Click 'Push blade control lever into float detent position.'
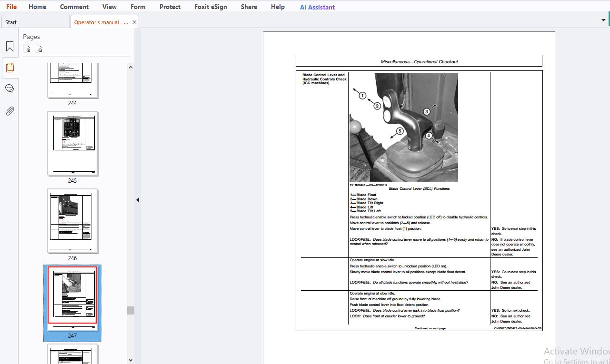Image resolution: width=610 pixels, height=364 pixels. [390, 305]
